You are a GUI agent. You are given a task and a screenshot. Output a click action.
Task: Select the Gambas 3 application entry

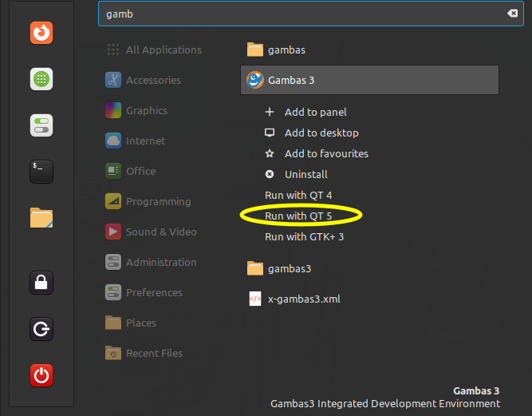[x=369, y=80]
